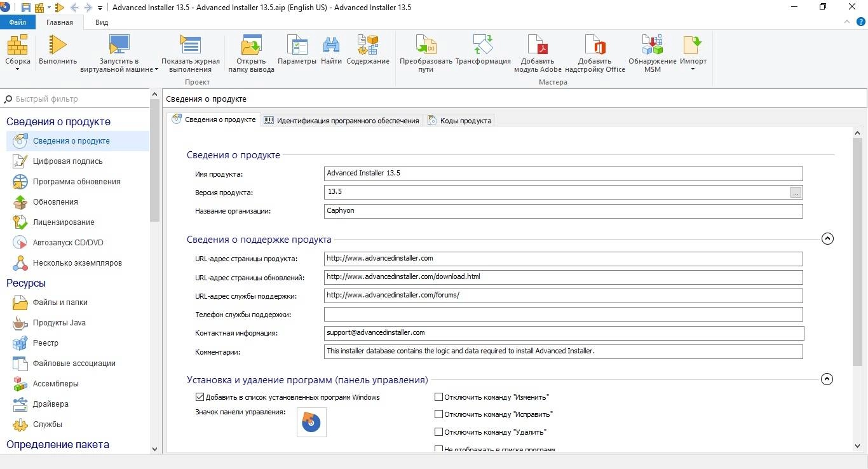
Task: Open the Параметры ribbon icon
Action: 297,44
